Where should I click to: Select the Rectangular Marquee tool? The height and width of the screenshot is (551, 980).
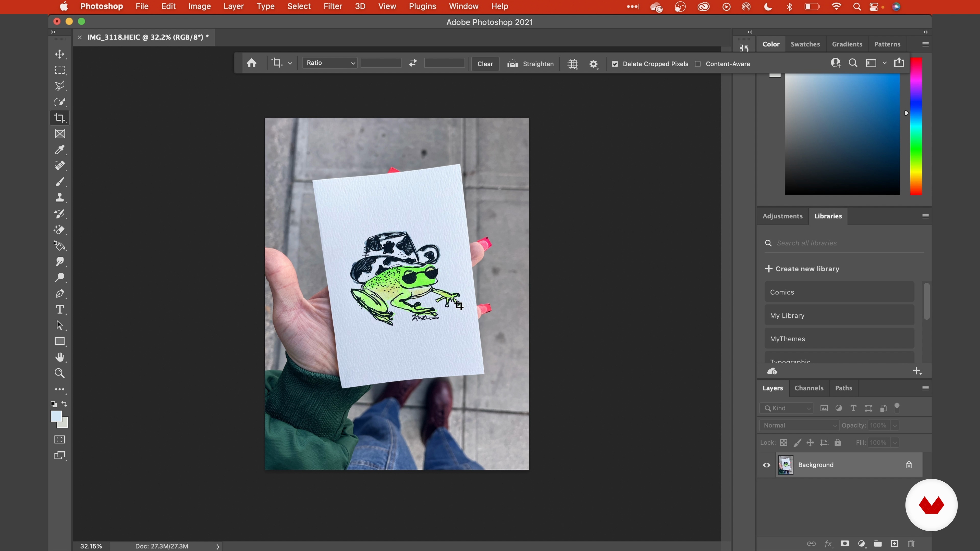(x=60, y=70)
